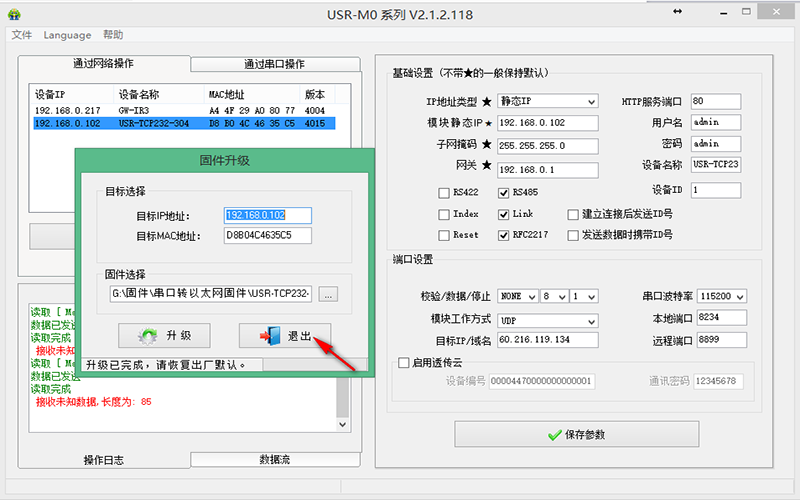This screenshot has height=500, width=800.
Task: Uncheck the RFC2217 checkbox
Action: tap(503, 236)
